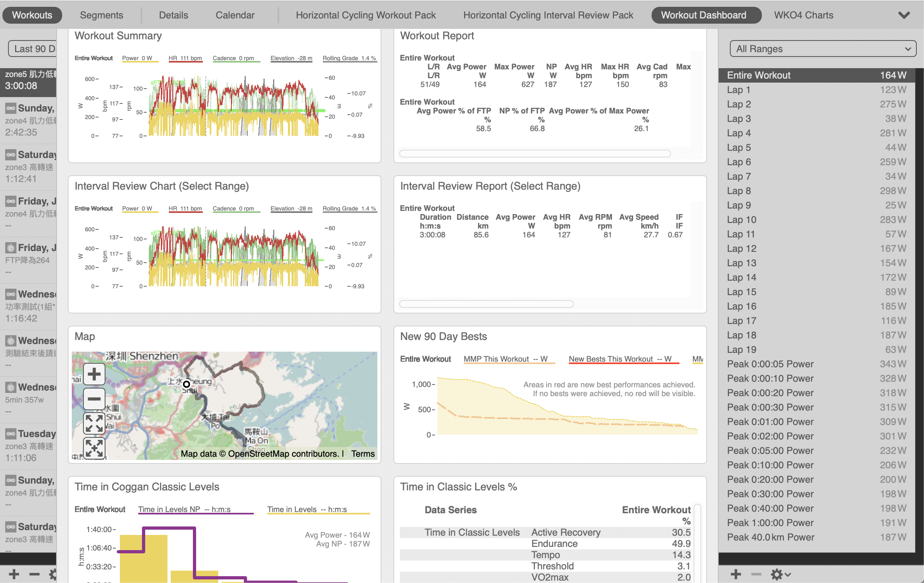
Task: Toggle Cadence series in Interval Review Chart
Action: coord(233,209)
